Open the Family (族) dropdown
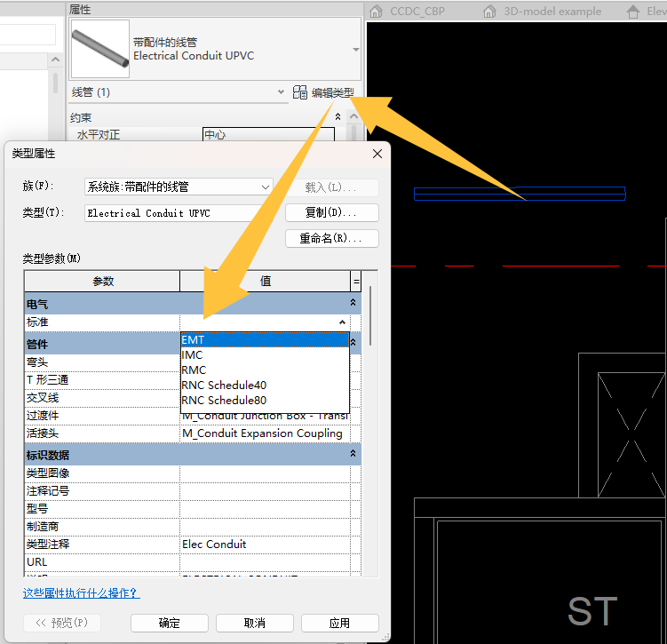The image size is (667, 644). 179,187
